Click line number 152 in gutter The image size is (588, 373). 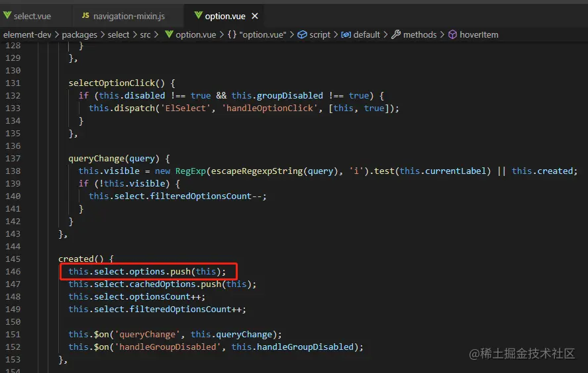13,347
